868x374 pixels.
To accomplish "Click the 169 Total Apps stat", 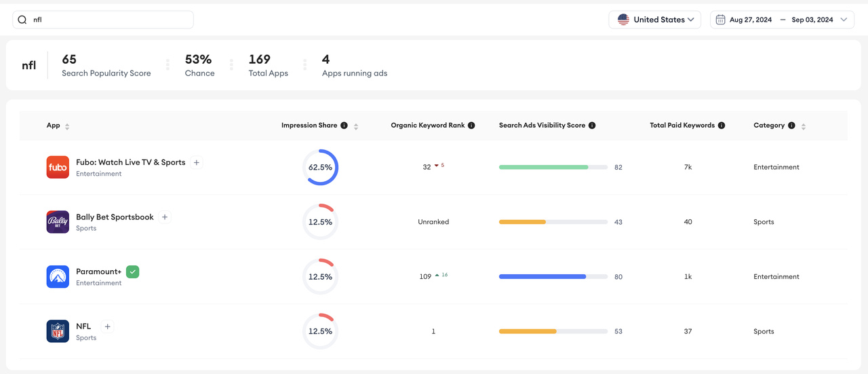I will pos(269,65).
